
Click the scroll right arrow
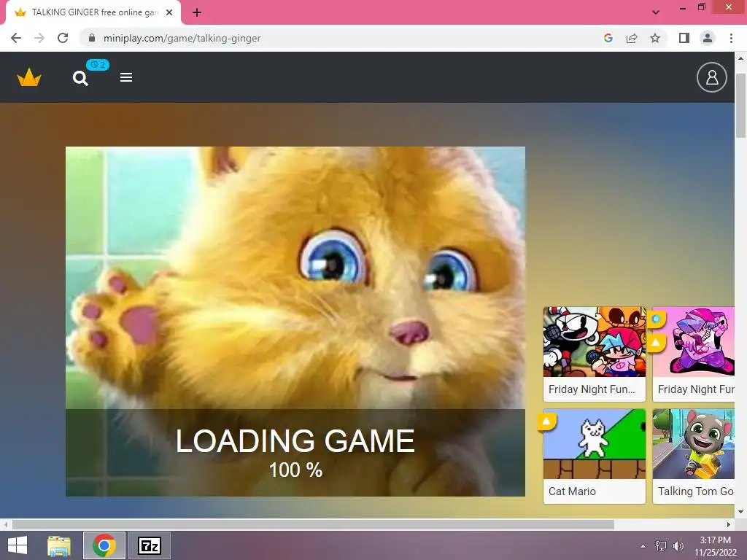[729, 525]
